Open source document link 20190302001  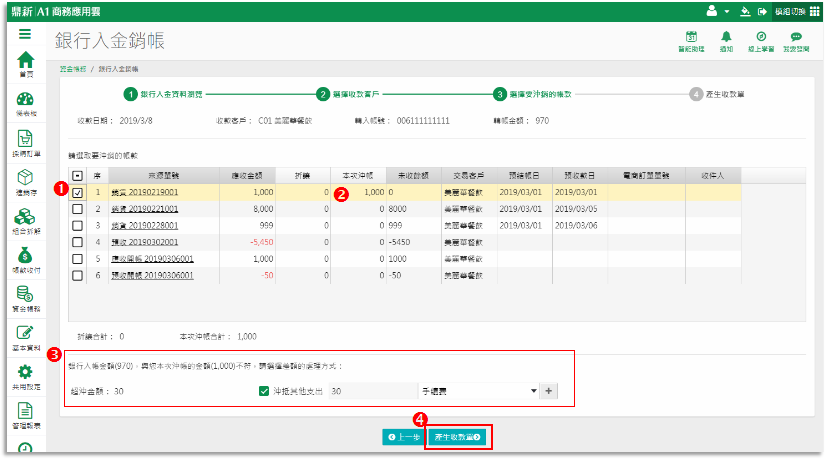tap(145, 242)
